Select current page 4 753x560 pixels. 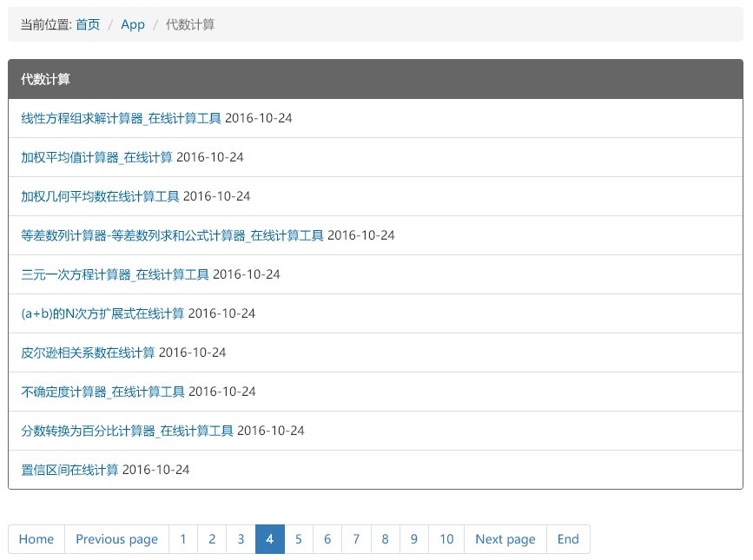pos(270,539)
